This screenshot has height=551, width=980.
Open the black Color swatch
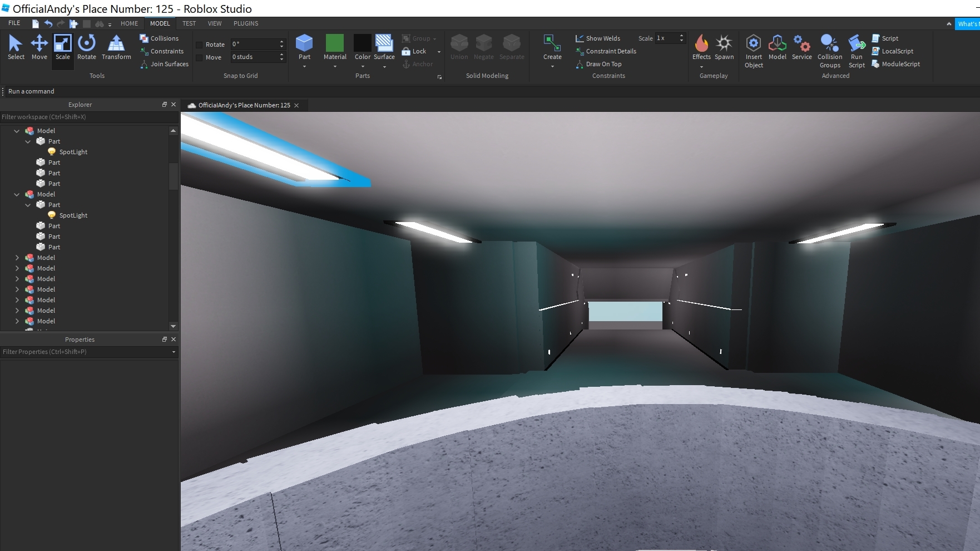[x=362, y=43]
